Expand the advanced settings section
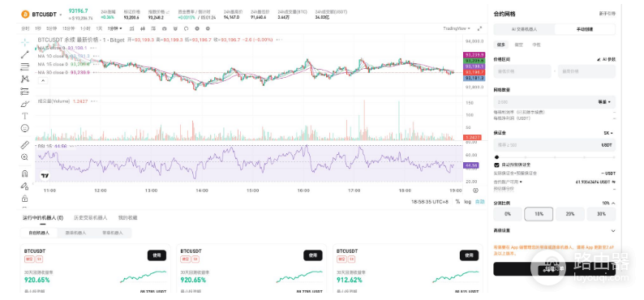The width and height of the screenshot is (644, 300). pyautogui.click(x=555, y=230)
